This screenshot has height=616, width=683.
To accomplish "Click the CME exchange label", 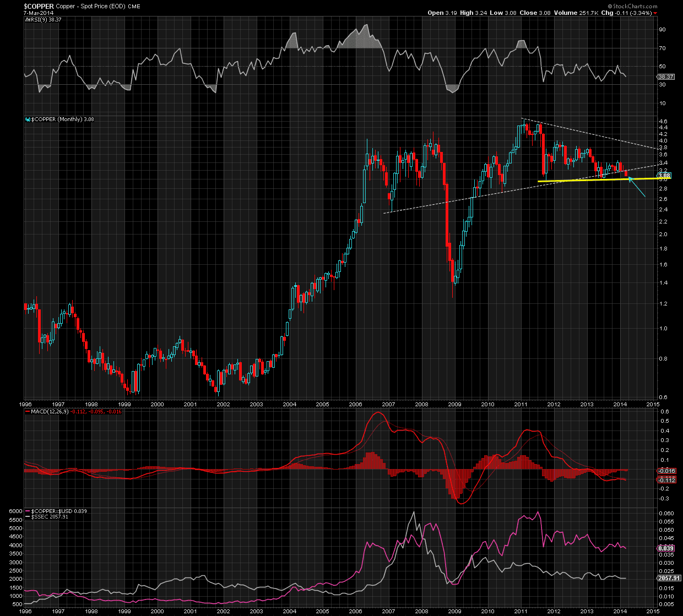I will [134, 7].
